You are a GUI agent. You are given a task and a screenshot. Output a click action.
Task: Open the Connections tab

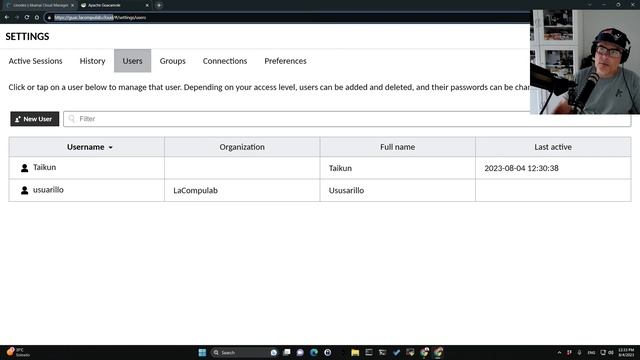point(225,61)
